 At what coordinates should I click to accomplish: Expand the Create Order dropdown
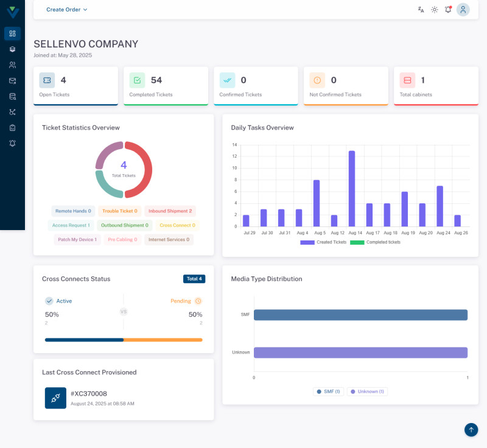click(67, 10)
